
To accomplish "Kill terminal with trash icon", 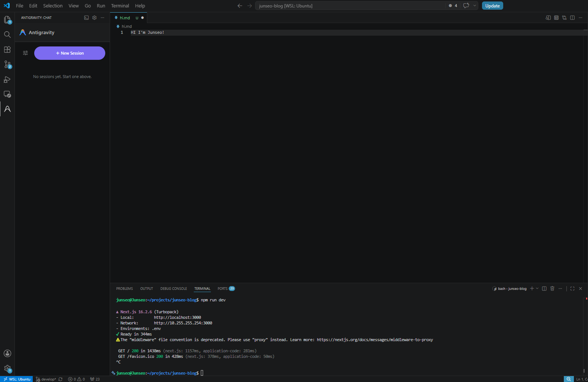I will [552, 288].
